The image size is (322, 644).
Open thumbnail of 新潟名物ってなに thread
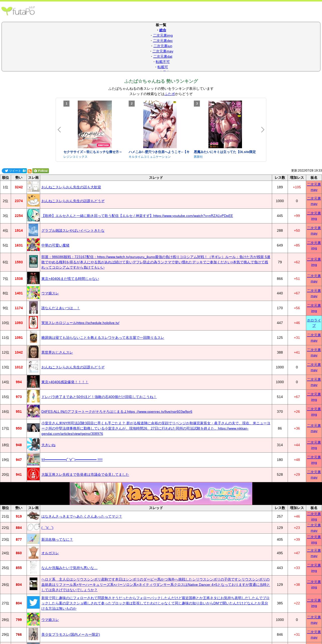[33, 539]
